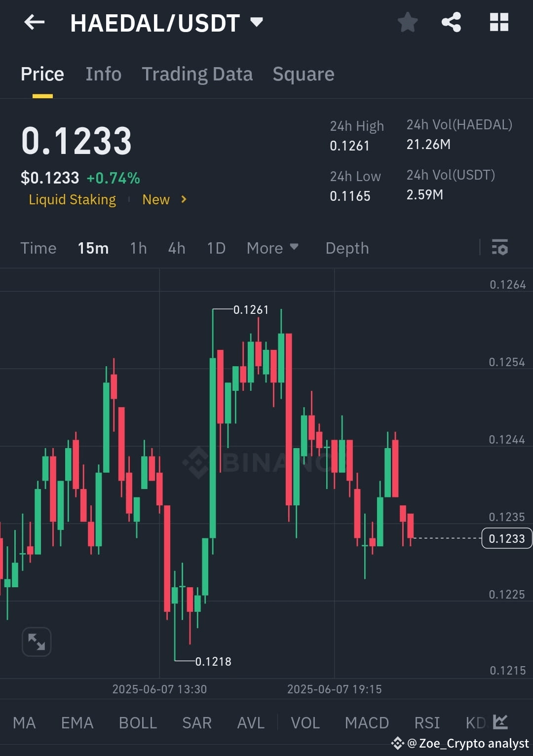Toggle the RSI indicator

pyautogui.click(x=426, y=722)
